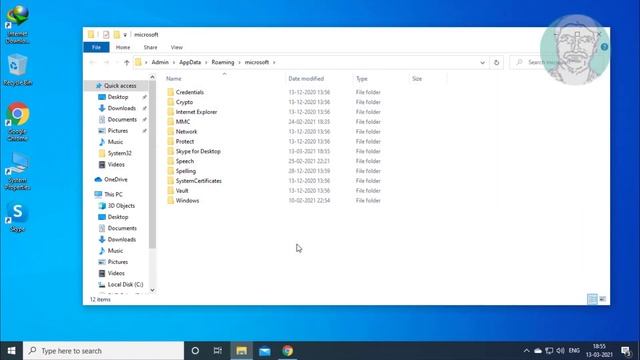Refresh the microsoft folder view
640x360 pixels.
pyautogui.click(x=496, y=62)
